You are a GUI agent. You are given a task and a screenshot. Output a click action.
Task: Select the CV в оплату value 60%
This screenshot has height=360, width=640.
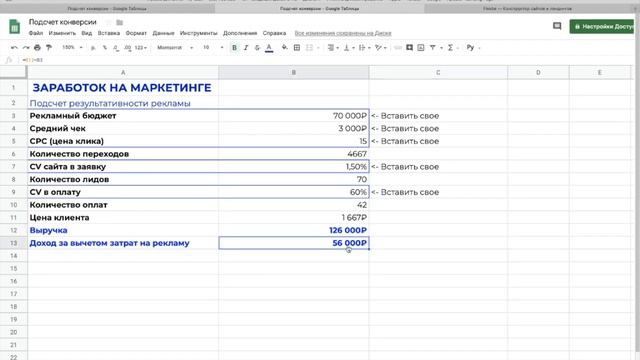tap(293, 192)
